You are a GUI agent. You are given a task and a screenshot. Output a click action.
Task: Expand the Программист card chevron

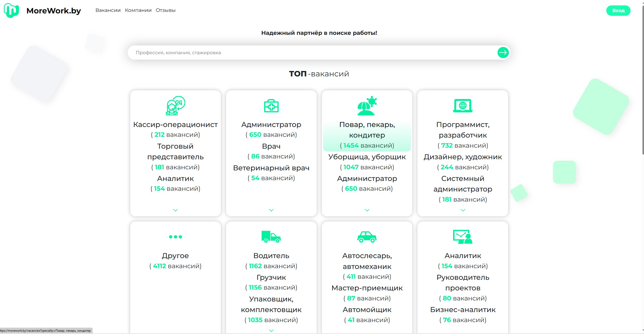(463, 210)
